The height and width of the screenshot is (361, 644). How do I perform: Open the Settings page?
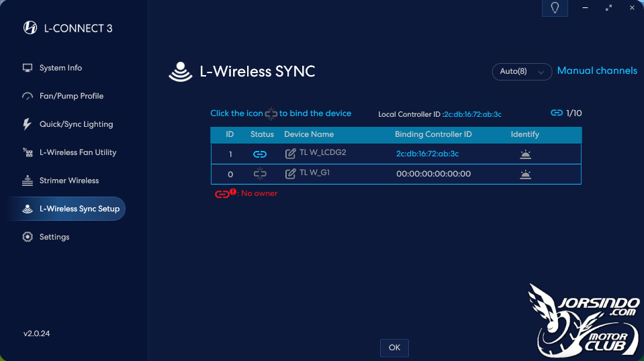coord(54,237)
